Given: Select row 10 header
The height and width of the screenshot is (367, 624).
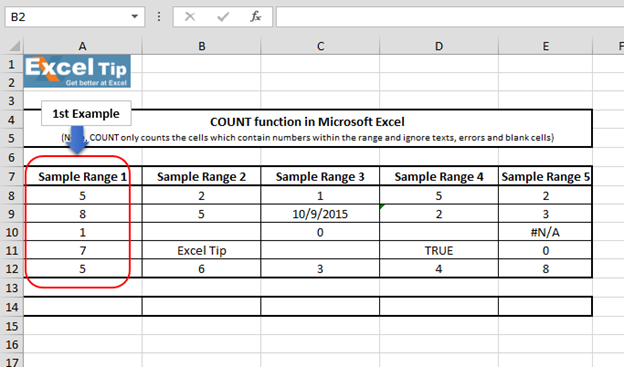Looking at the screenshot, I should click(x=12, y=232).
